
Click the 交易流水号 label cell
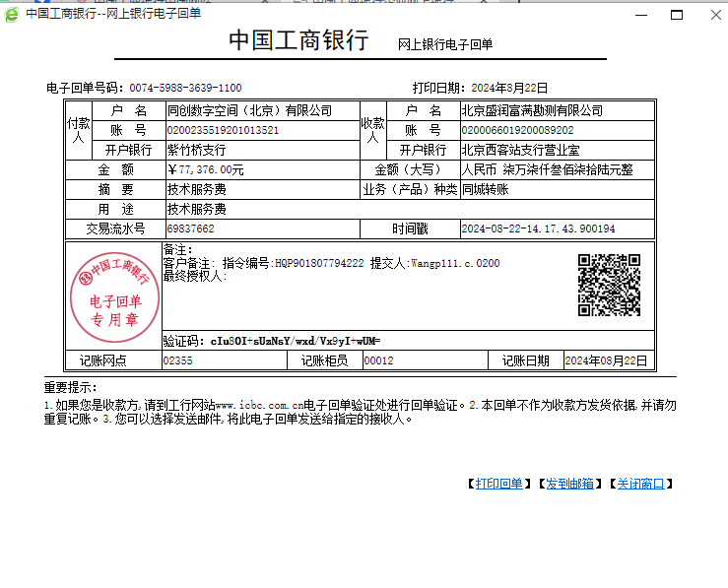115,229
